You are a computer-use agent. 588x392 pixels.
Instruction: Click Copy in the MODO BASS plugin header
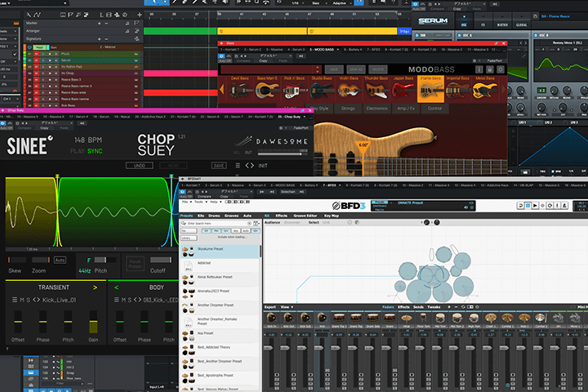click(x=263, y=60)
